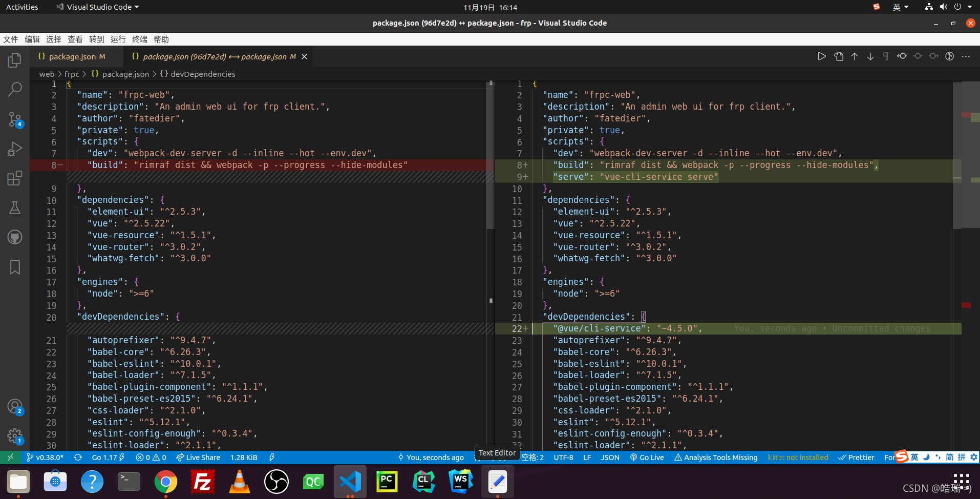980x499 pixels.
Task: Change line ending via LF status item
Action: [587, 458]
